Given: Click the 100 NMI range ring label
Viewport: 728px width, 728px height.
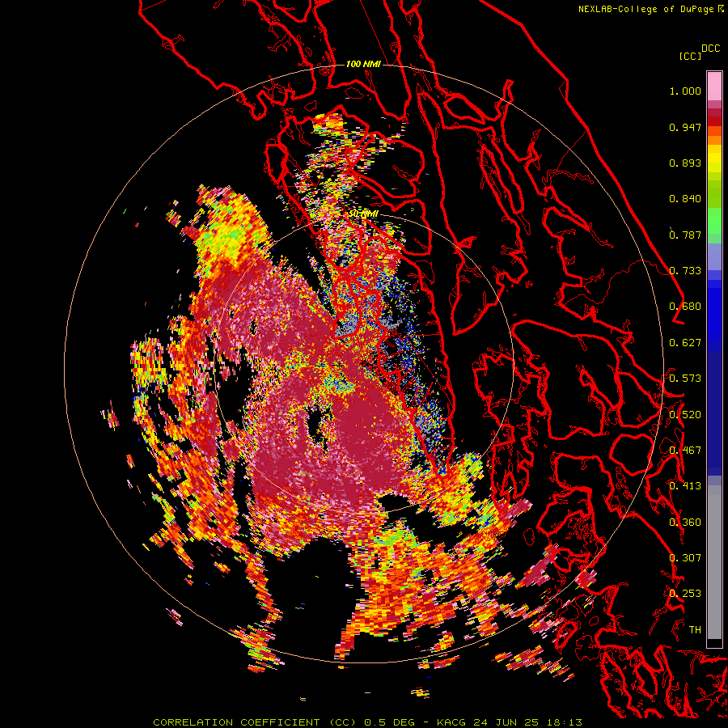Looking at the screenshot, I should pyautogui.click(x=363, y=64).
